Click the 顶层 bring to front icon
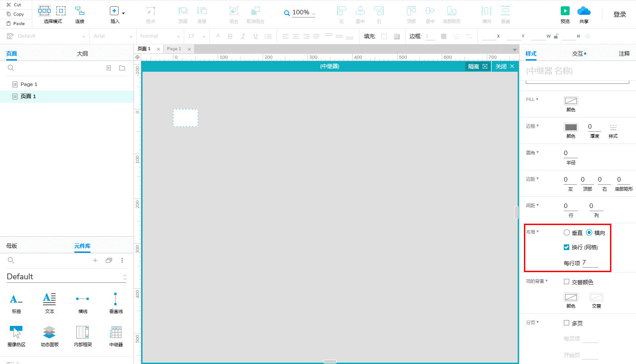The height and width of the screenshot is (364, 636). [183, 11]
